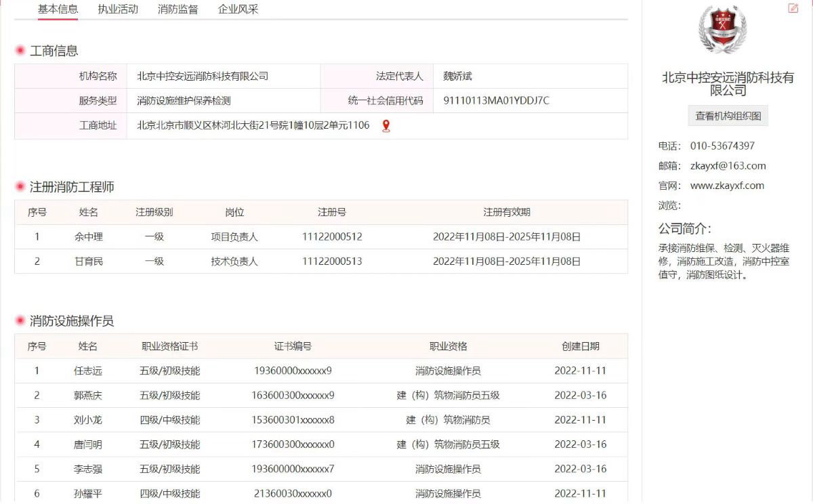The image size is (813, 504).
Task: Switch to the 执业活动 tab
Action: 118,9
